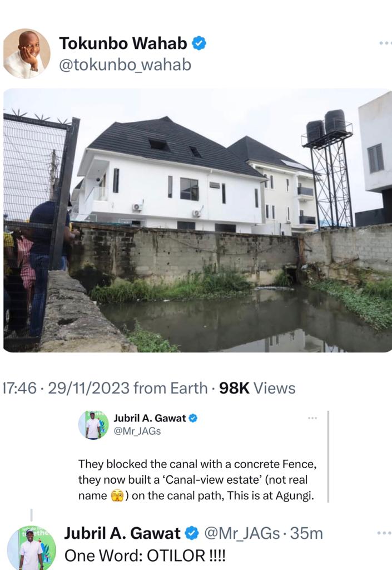Screen dimensions: 392x570
Task: Click the surprised emoji in quoted tweet
Action: coord(117,495)
